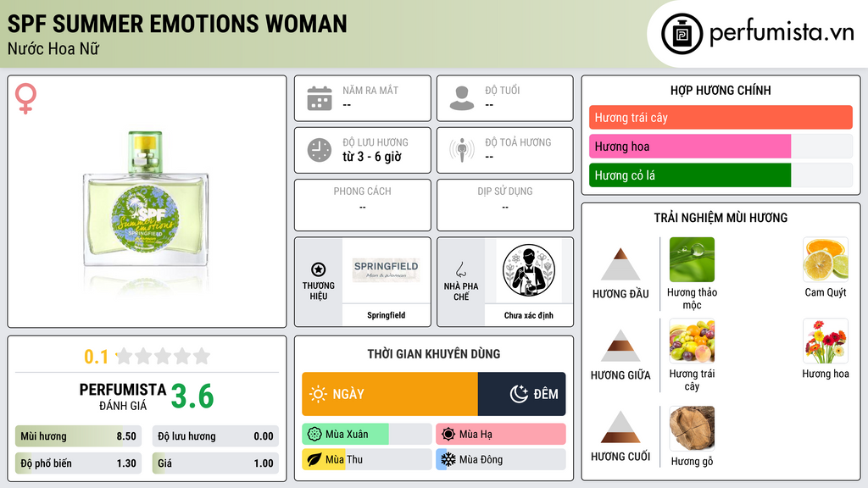Click the star rating row
The height and width of the screenshot is (488, 868).
tap(163, 356)
